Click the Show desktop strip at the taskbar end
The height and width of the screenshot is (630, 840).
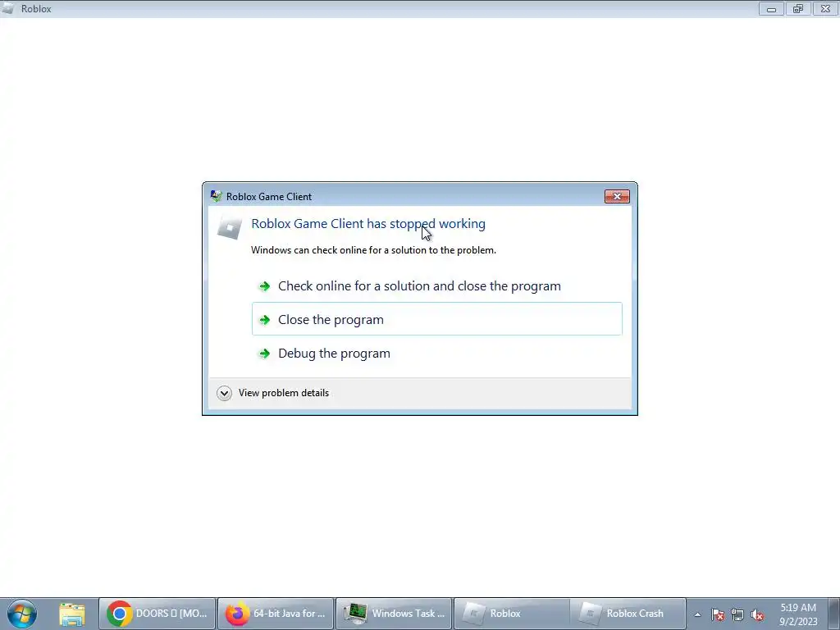click(835, 614)
